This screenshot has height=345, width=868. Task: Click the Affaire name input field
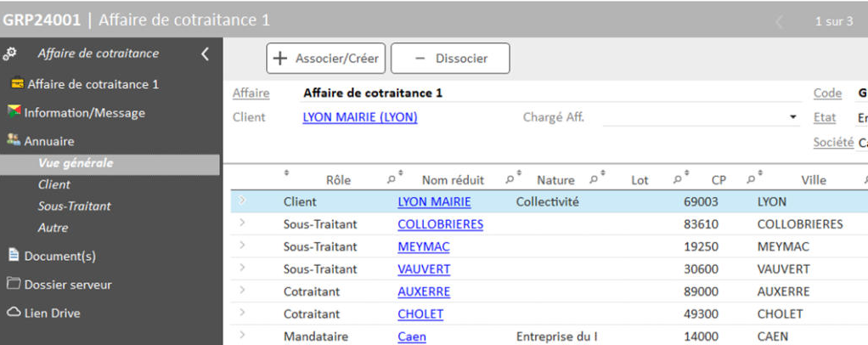coord(550,93)
